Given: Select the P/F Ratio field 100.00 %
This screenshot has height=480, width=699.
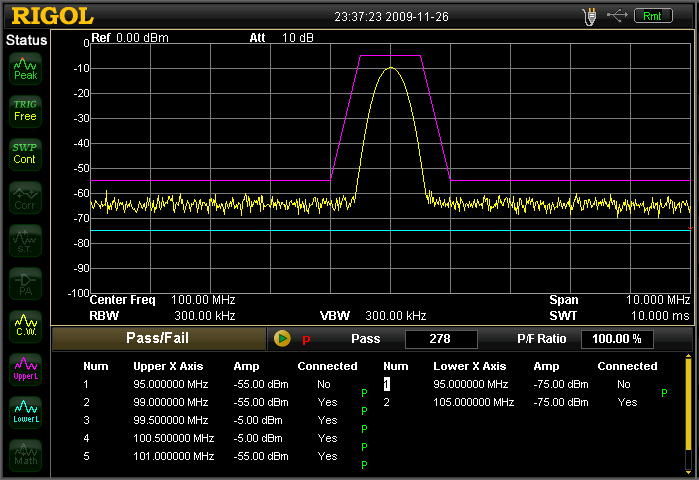Looking at the screenshot, I should (x=617, y=339).
